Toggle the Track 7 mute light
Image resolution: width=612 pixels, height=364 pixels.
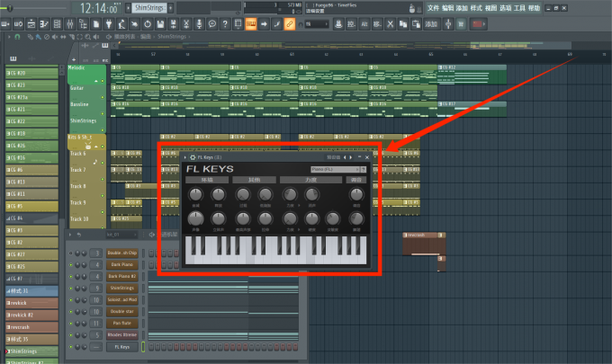103,179
